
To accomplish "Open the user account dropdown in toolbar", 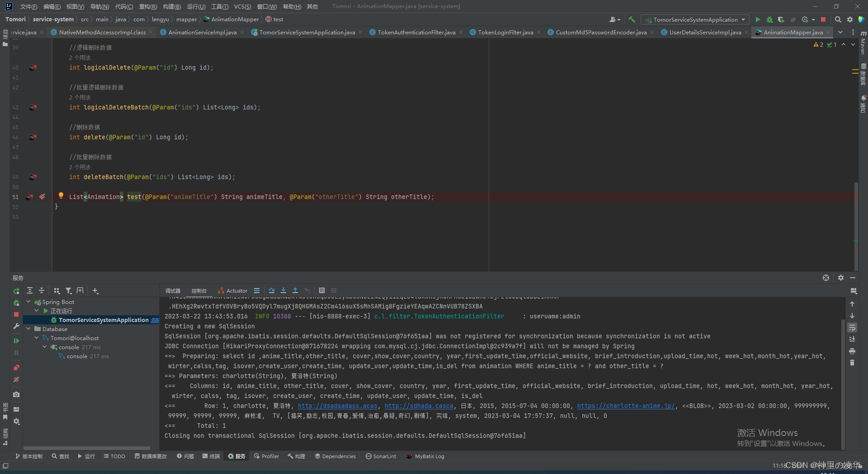I will pyautogui.click(x=614, y=19).
